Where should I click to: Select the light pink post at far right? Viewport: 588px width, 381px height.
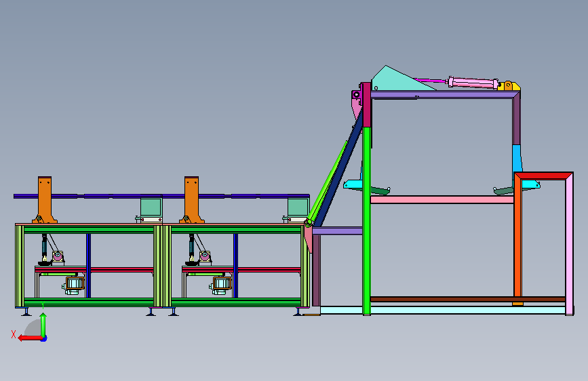(569, 244)
